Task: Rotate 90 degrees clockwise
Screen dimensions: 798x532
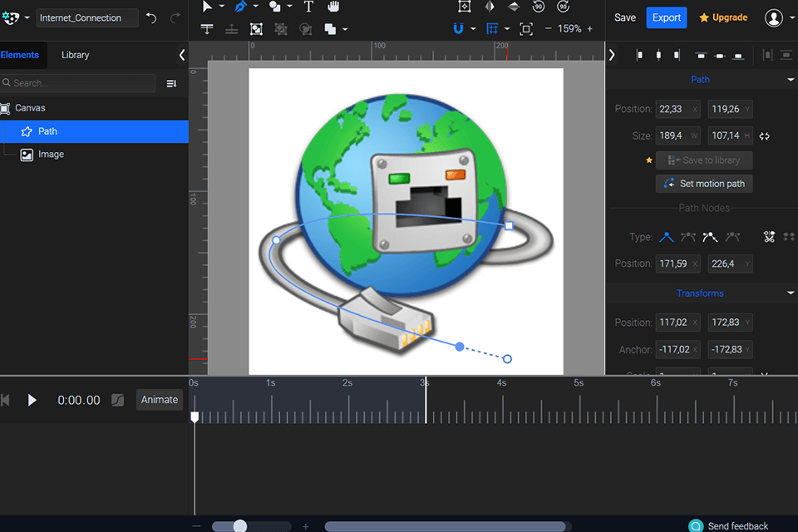Action: (563, 6)
